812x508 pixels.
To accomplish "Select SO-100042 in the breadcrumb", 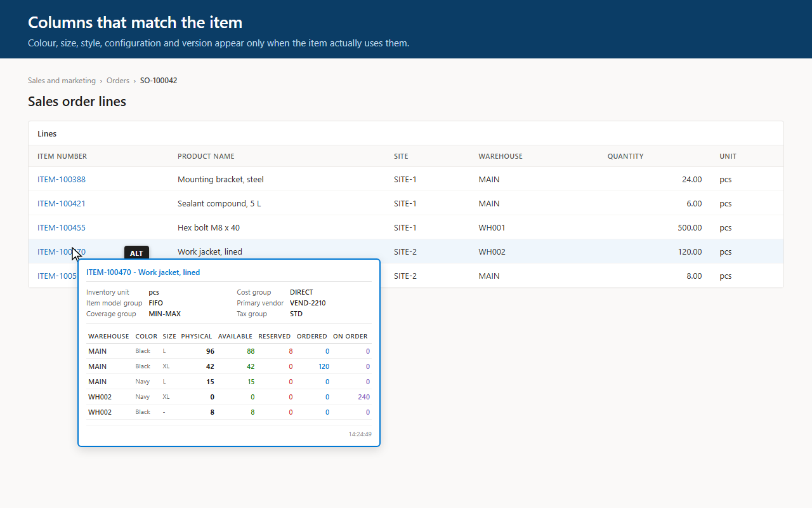I will click(x=159, y=81).
